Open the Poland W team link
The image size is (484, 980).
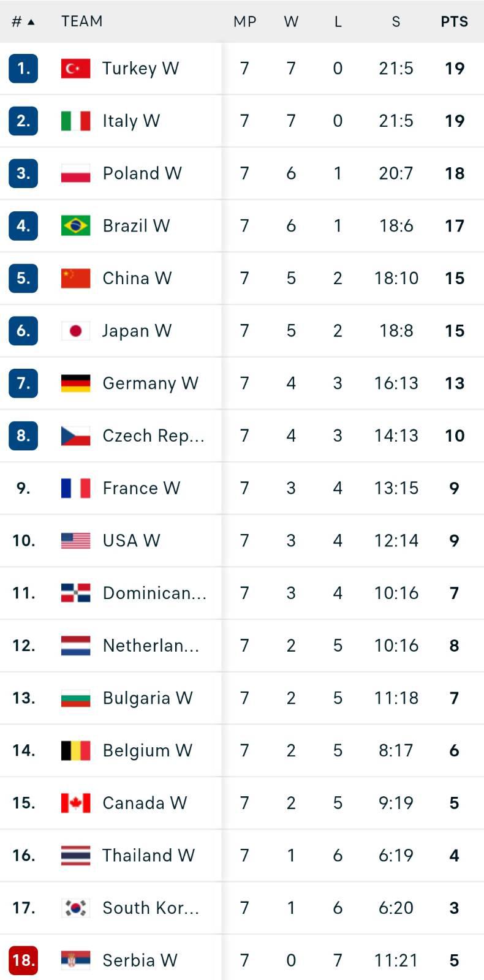142,173
